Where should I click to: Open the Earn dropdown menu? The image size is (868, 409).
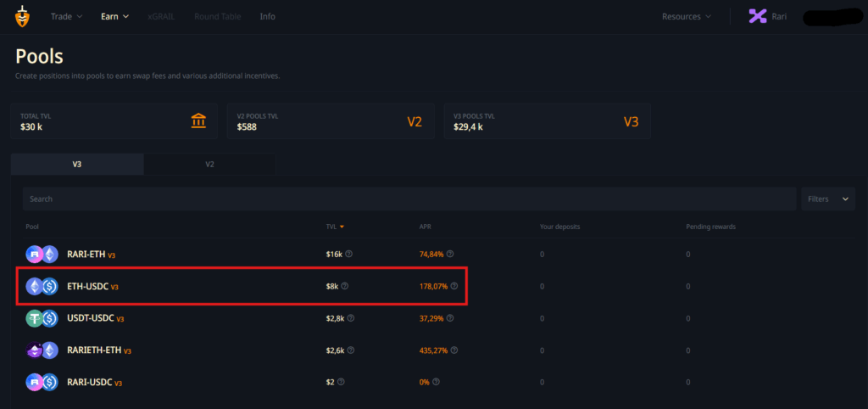pyautogui.click(x=114, y=17)
